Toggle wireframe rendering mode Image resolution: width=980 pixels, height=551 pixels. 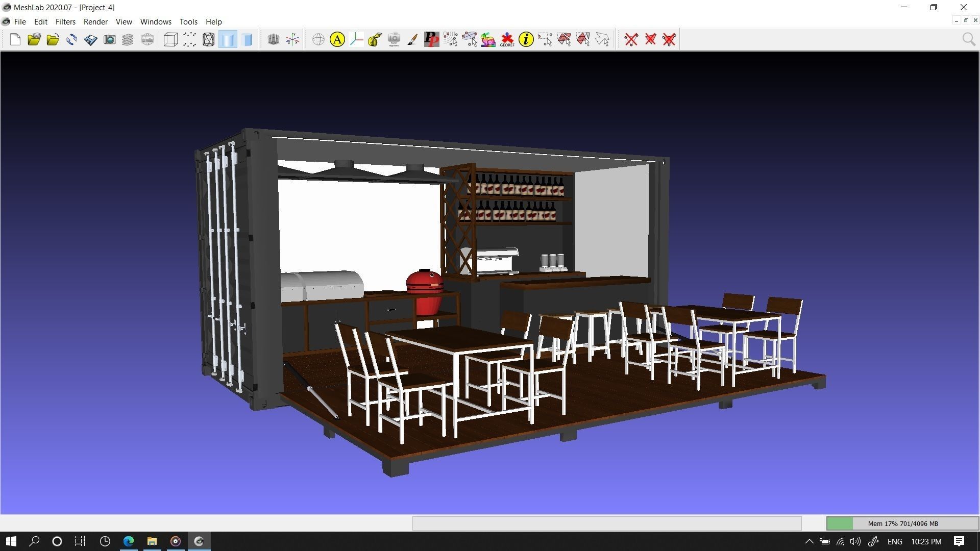coord(208,39)
